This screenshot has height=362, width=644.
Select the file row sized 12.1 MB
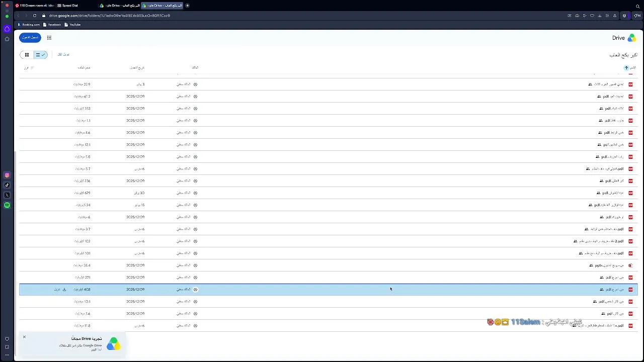click(x=329, y=145)
